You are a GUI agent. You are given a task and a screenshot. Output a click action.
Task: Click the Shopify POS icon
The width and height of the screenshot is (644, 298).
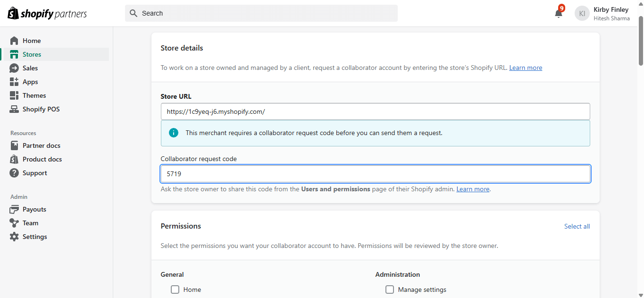pos(14,109)
